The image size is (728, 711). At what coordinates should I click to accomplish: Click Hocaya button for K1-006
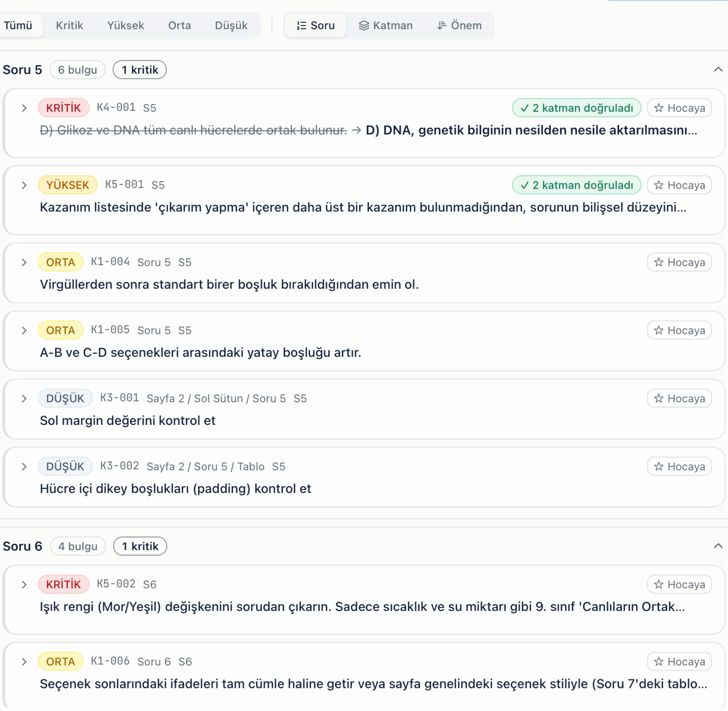[679, 661]
